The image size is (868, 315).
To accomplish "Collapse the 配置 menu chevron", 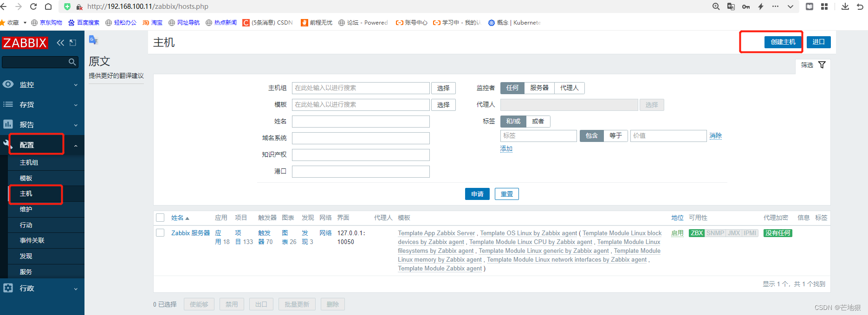I will pyautogui.click(x=76, y=146).
